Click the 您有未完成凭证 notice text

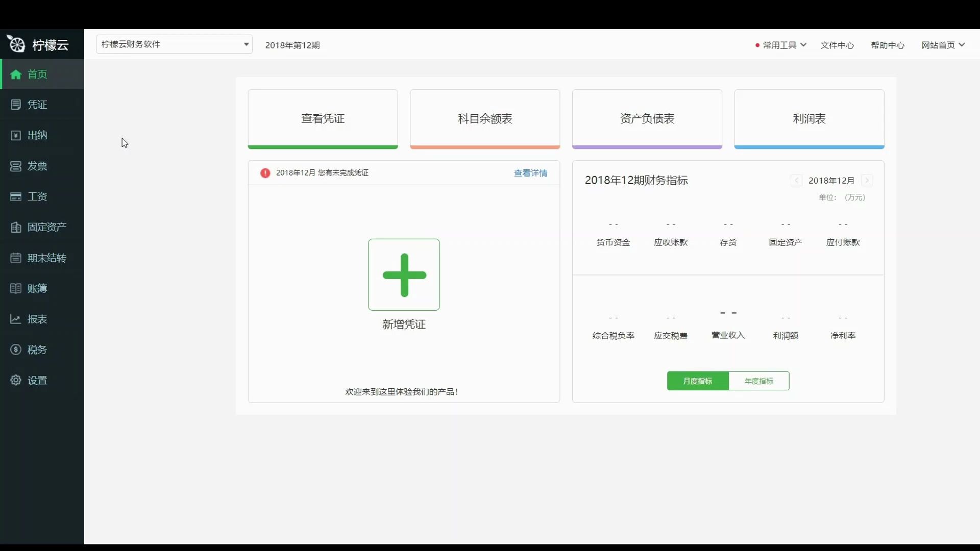click(x=343, y=173)
